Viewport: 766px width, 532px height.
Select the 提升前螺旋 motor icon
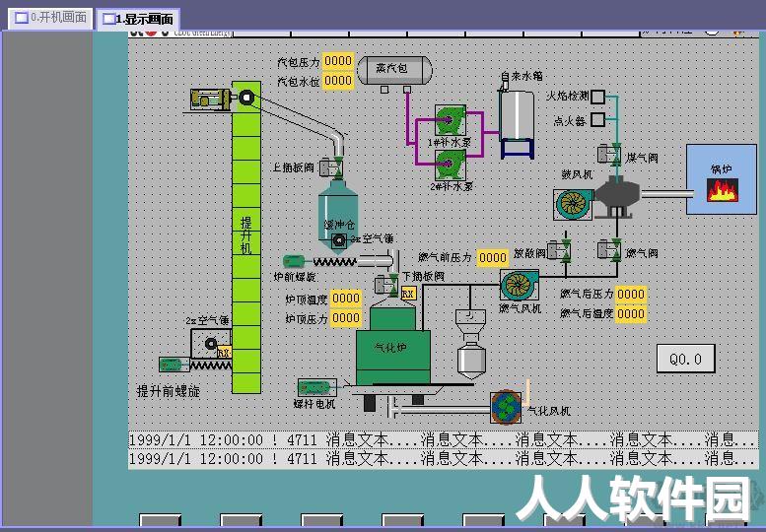[174, 365]
